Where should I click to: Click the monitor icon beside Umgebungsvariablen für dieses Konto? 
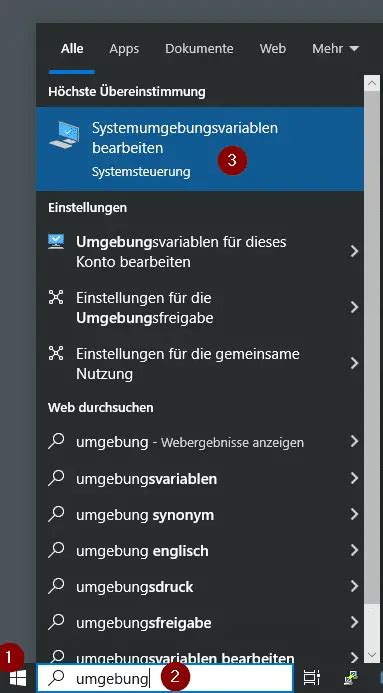56,242
